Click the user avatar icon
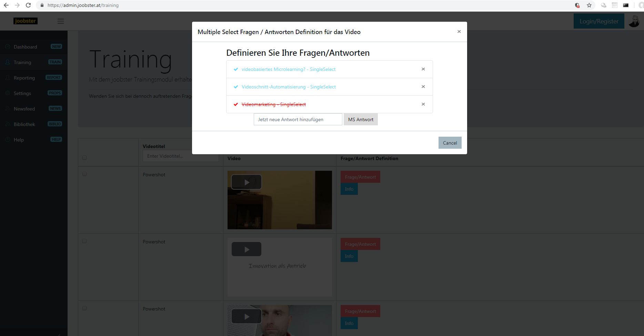This screenshot has width=644, height=336. pos(634,21)
